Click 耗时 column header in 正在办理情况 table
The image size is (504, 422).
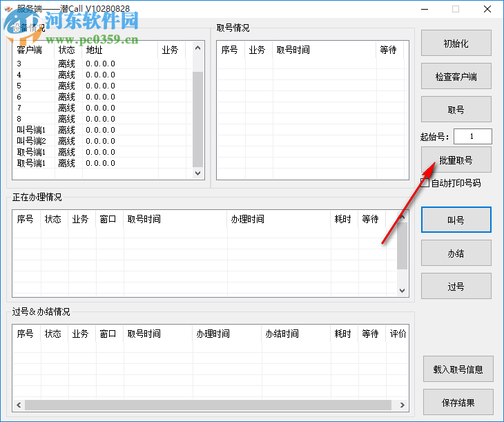click(344, 219)
